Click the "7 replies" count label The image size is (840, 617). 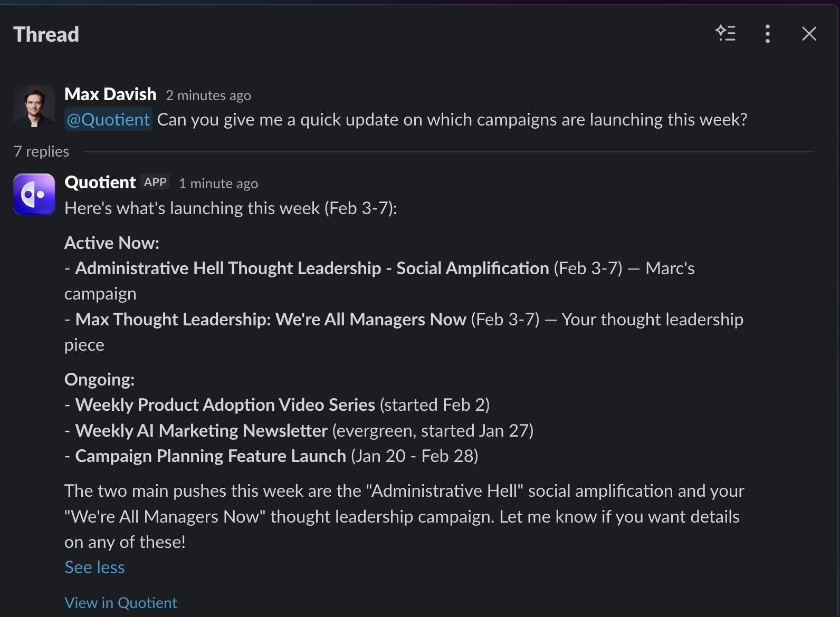[x=41, y=152]
